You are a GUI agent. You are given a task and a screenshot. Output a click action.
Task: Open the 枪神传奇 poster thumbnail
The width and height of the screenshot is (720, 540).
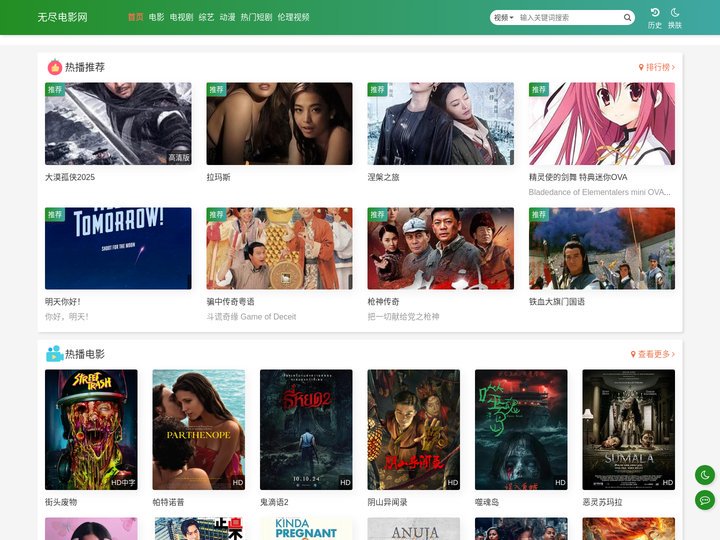click(441, 248)
